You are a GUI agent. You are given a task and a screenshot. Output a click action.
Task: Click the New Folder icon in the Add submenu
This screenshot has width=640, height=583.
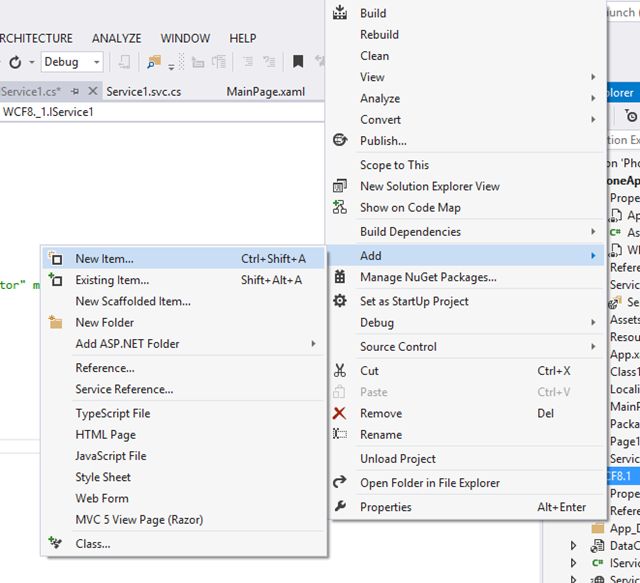pos(56,323)
